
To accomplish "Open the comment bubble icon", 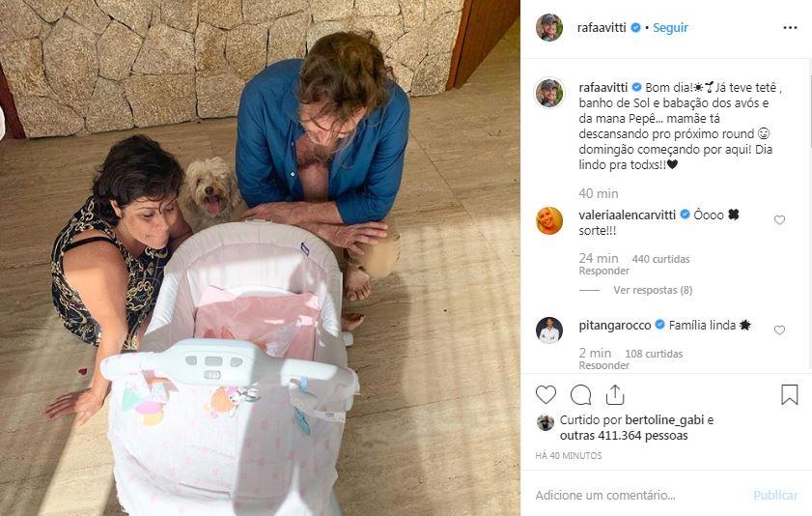I will (x=580, y=394).
